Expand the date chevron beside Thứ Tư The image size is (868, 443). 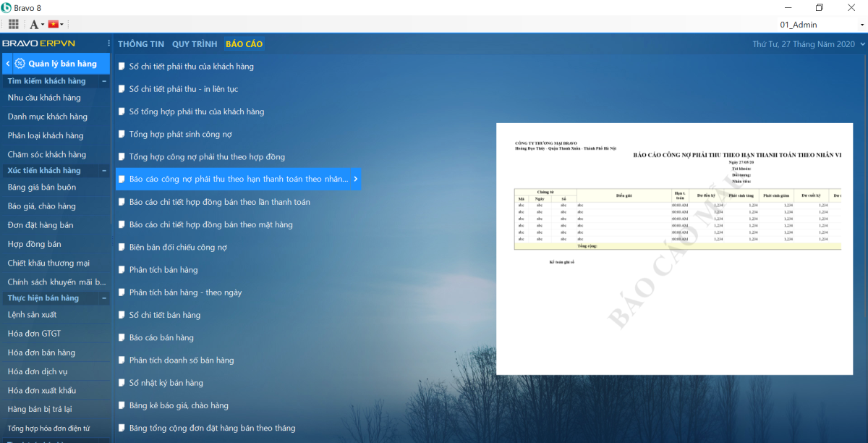tap(861, 44)
